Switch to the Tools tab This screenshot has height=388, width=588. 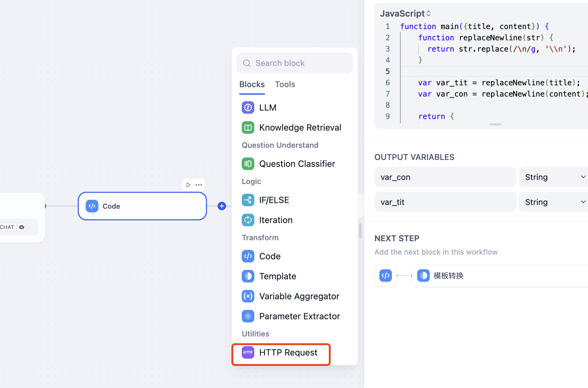tap(285, 84)
